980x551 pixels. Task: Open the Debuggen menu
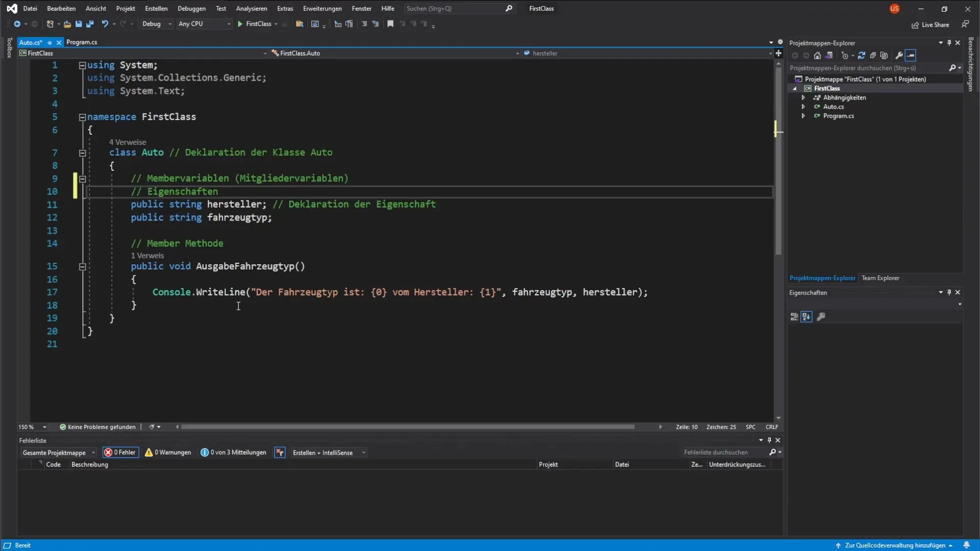(x=191, y=9)
